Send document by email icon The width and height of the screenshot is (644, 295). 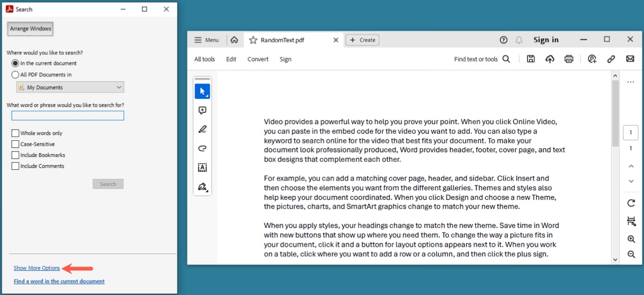pyautogui.click(x=630, y=59)
